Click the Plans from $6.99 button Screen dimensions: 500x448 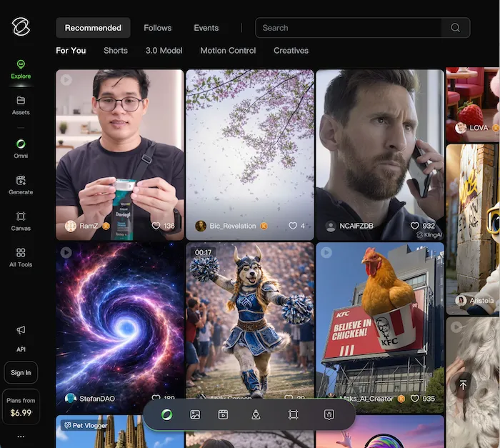point(21,407)
